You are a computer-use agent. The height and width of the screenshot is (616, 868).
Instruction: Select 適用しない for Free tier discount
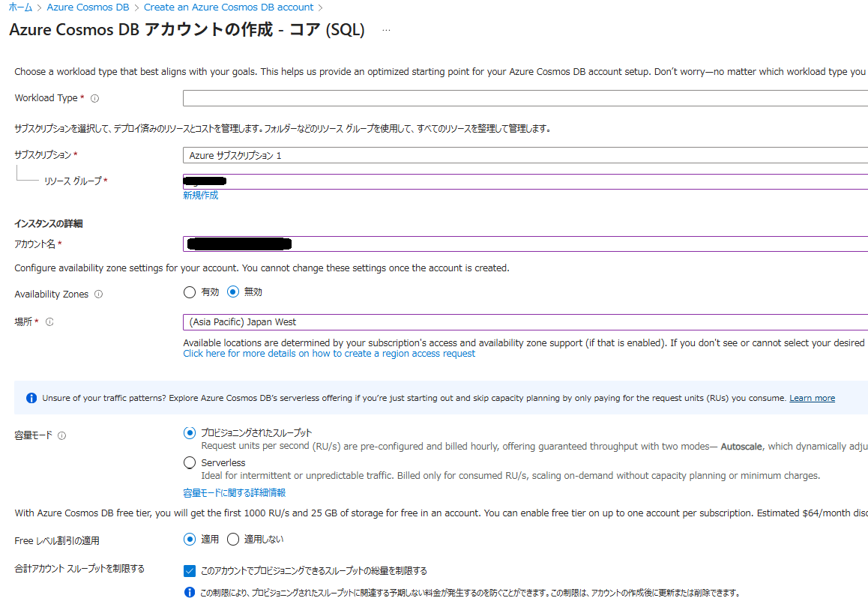click(232, 539)
